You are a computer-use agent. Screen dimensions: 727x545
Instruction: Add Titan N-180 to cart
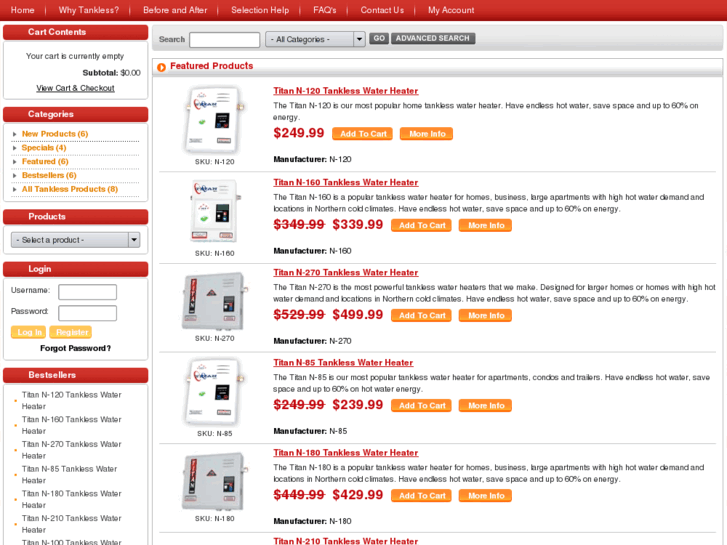tap(421, 495)
